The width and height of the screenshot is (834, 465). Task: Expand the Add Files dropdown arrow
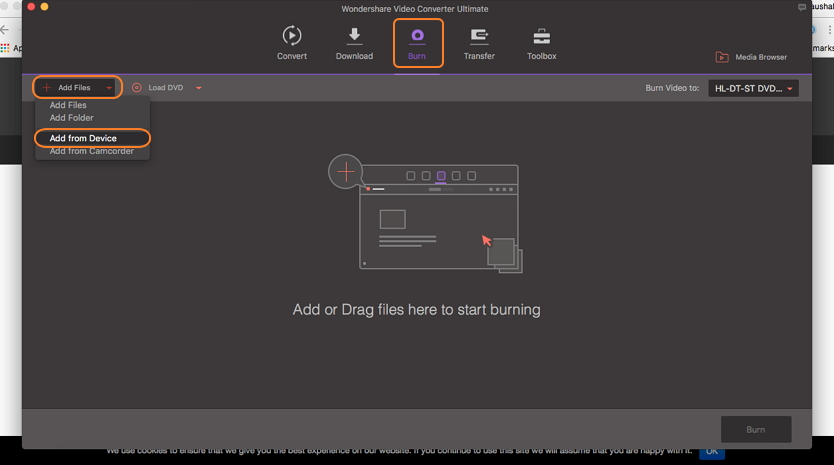click(109, 88)
